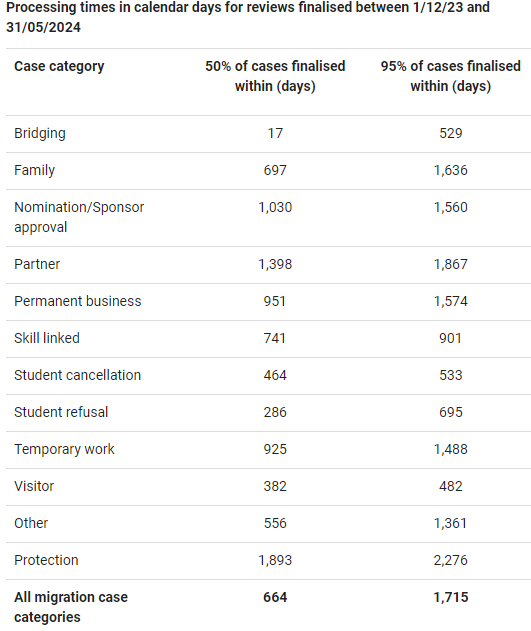This screenshot has height=631, width=531.
Task: Select the Nomination/Sponsor approval row label
Action: [x=79, y=217]
